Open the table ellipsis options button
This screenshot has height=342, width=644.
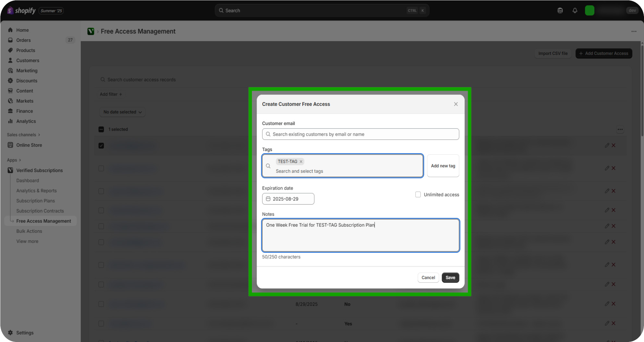coord(620,129)
